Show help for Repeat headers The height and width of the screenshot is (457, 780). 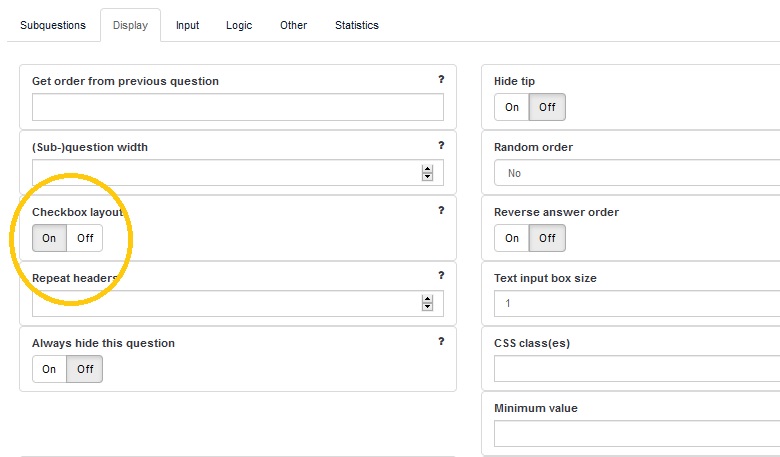coord(441,275)
